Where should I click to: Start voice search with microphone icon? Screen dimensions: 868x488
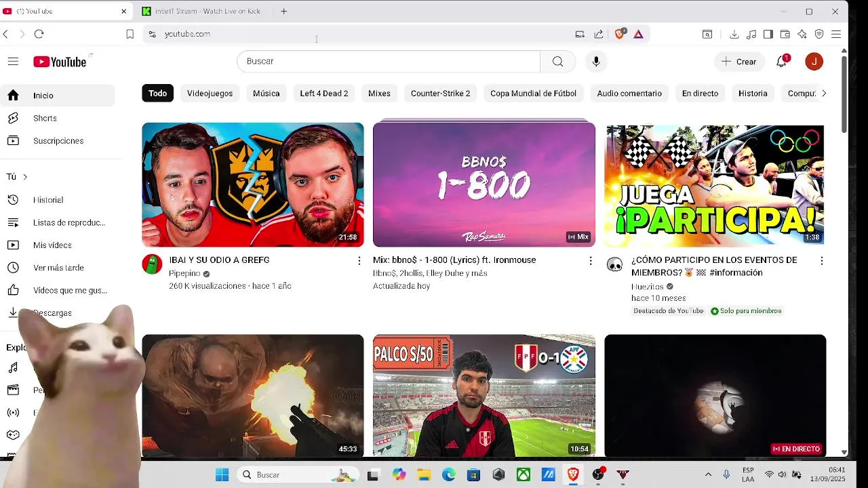pos(596,62)
